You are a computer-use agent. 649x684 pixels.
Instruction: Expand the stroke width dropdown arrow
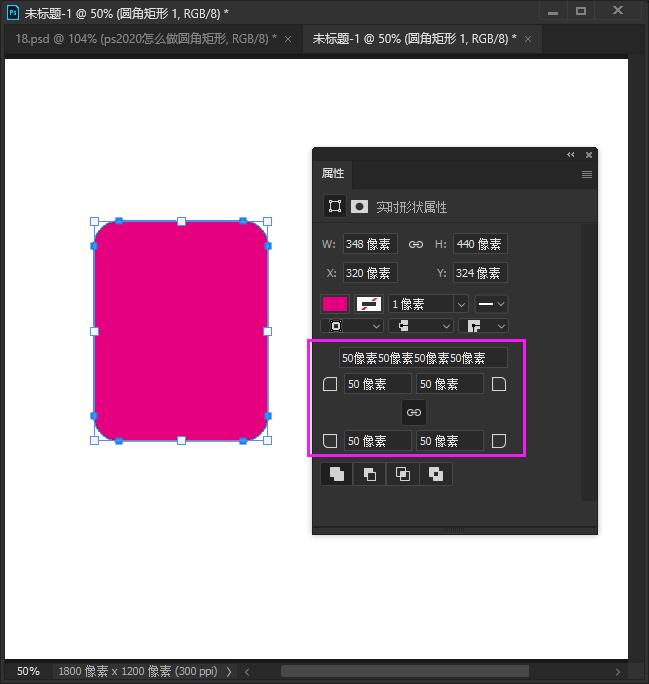click(x=461, y=304)
